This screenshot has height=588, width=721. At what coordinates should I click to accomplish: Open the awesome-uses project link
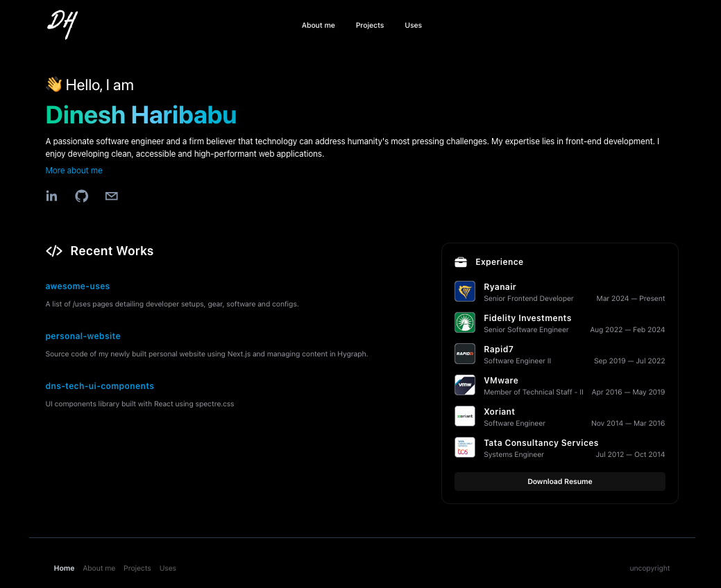[x=77, y=286]
